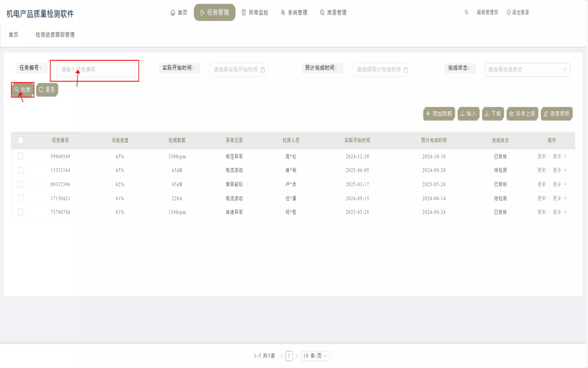Open 异常上报 anomaly report

[522, 114]
